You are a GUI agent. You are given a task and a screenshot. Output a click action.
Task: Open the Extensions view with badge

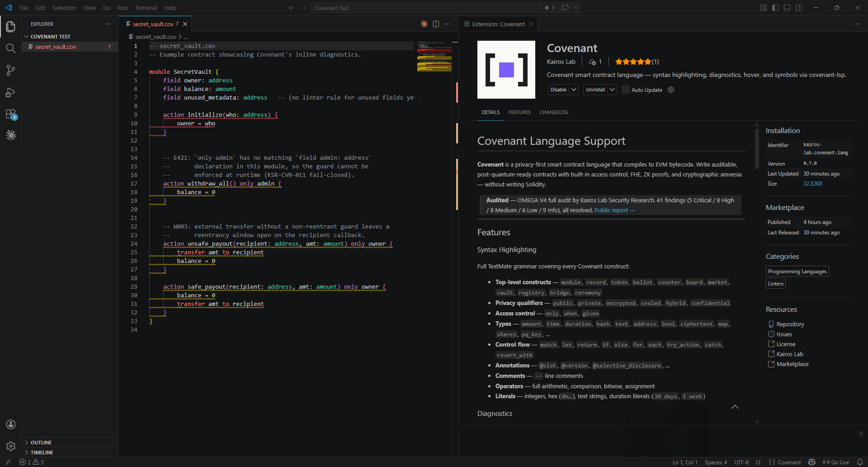pyautogui.click(x=11, y=114)
